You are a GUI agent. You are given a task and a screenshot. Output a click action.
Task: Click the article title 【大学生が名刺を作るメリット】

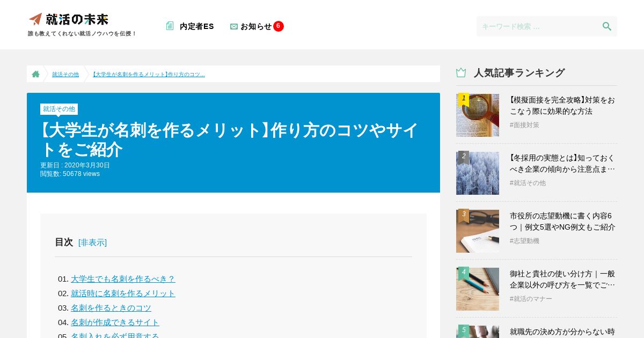pyautogui.click(x=230, y=139)
